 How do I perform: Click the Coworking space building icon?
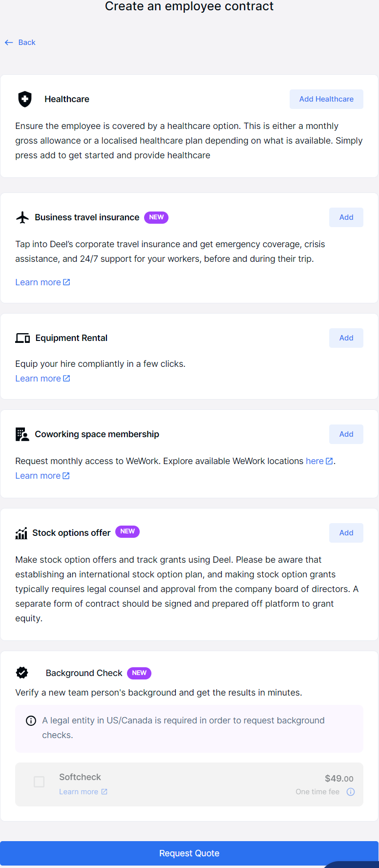pos(22,434)
